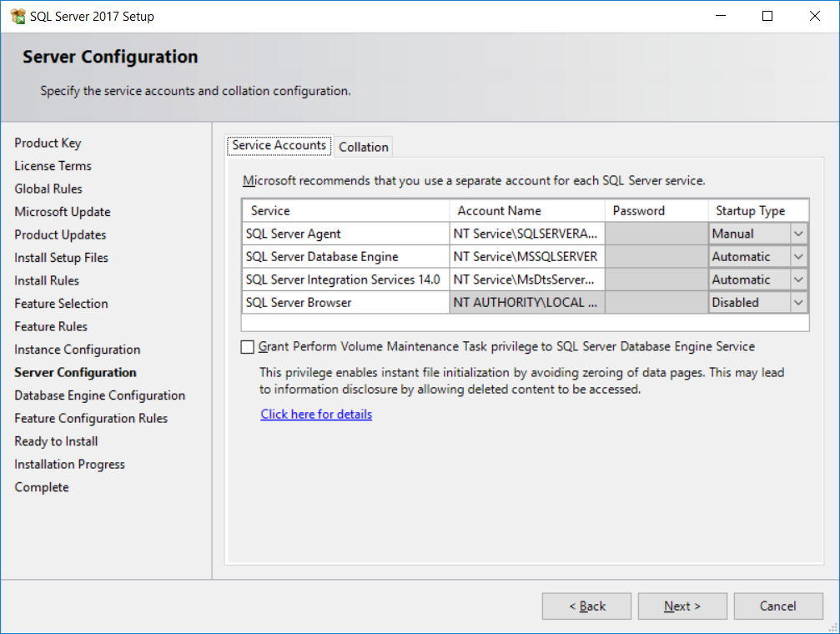The height and width of the screenshot is (634, 840).
Task: Click the SQL Server Setup title bar icon
Action: (x=18, y=16)
